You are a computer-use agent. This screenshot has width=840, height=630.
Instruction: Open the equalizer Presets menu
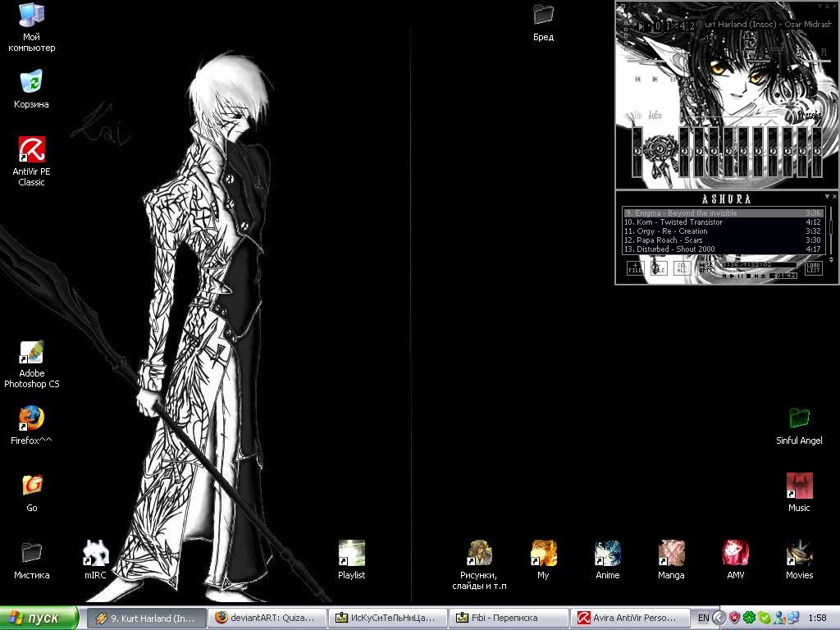coord(808,115)
